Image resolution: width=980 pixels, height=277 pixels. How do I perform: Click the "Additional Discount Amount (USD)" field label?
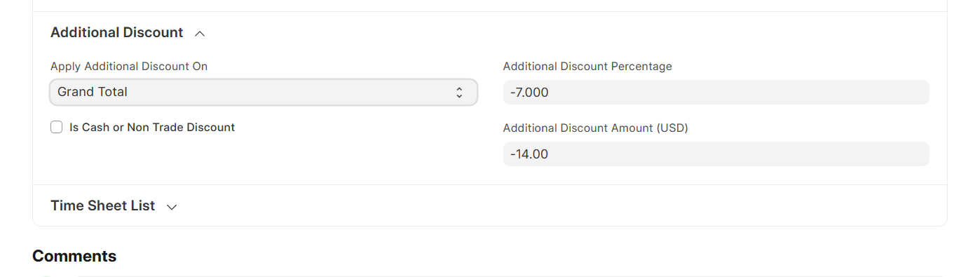(596, 128)
